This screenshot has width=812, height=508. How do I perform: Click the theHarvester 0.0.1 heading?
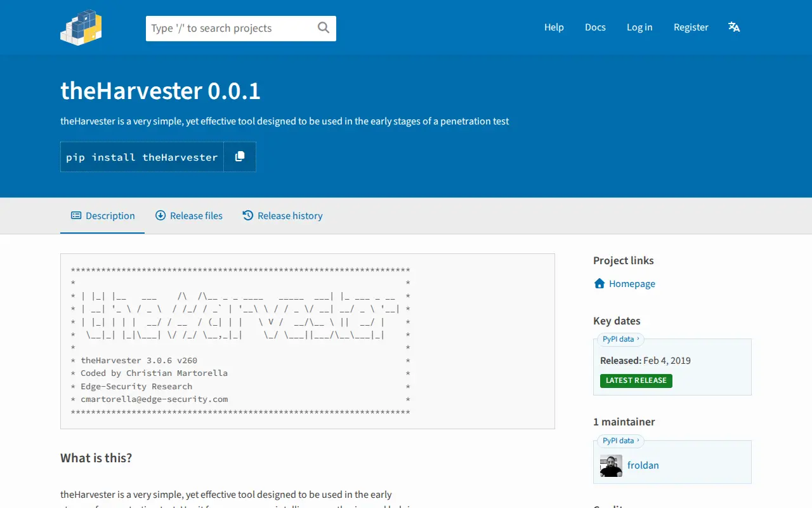160,91
